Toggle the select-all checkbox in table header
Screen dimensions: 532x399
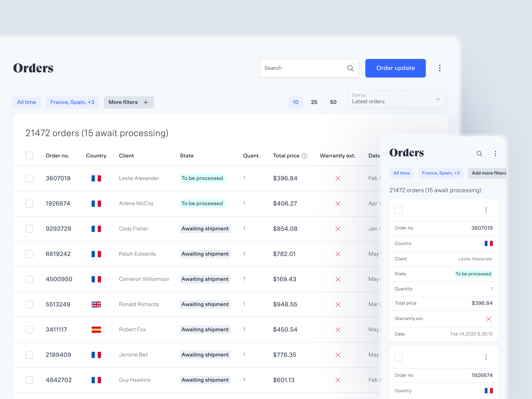click(29, 156)
